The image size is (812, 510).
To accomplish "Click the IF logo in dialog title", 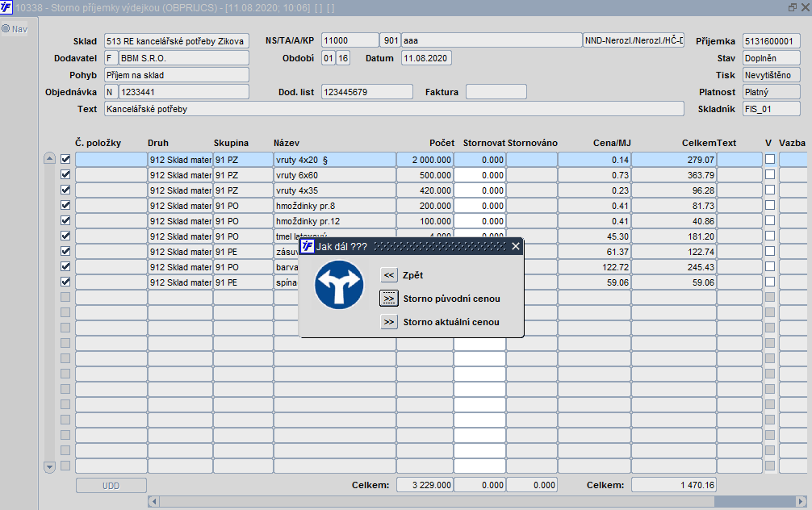I will (307, 246).
